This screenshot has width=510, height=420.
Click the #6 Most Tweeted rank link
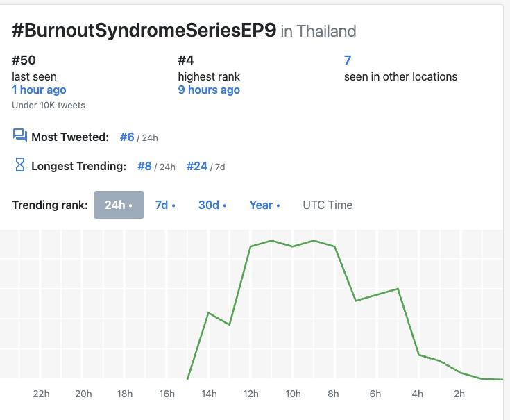pyautogui.click(x=127, y=137)
